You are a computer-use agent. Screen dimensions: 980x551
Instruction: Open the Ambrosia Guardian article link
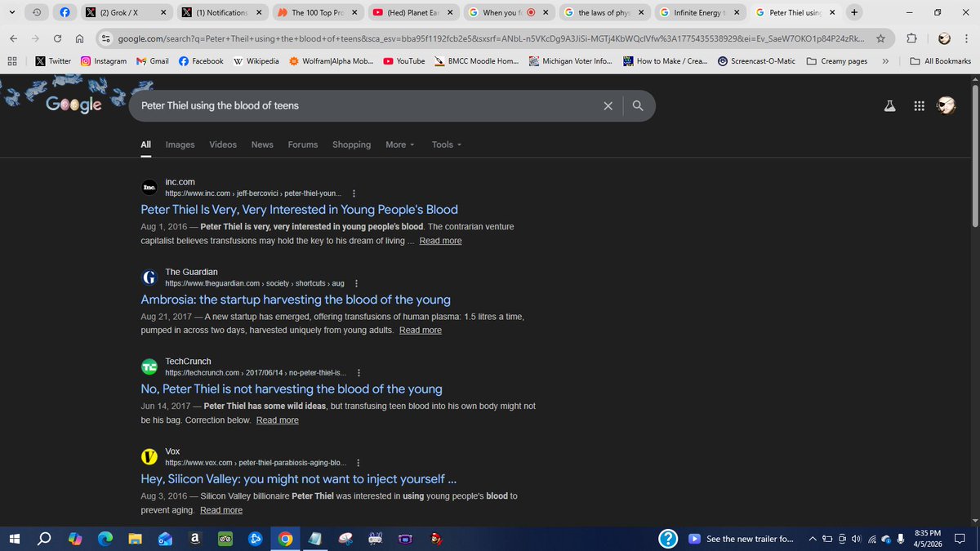point(296,300)
